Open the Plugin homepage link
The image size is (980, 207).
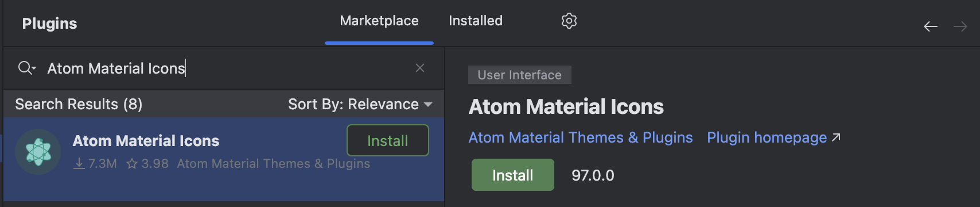pos(773,137)
